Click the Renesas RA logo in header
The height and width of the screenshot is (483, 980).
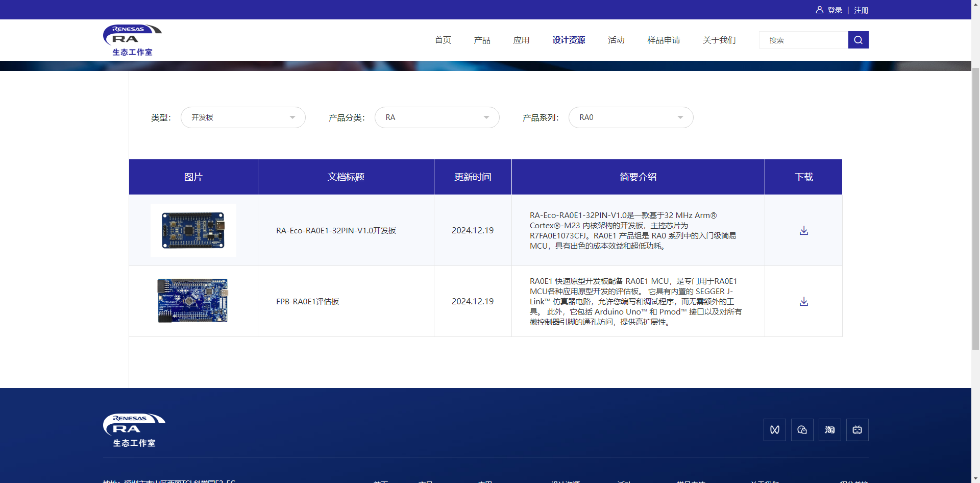[132, 40]
